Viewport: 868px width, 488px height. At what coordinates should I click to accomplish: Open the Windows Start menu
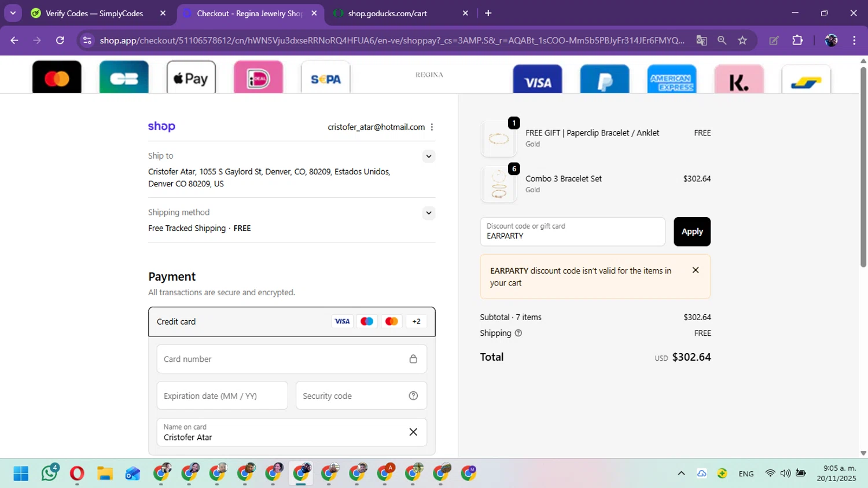tap(21, 474)
